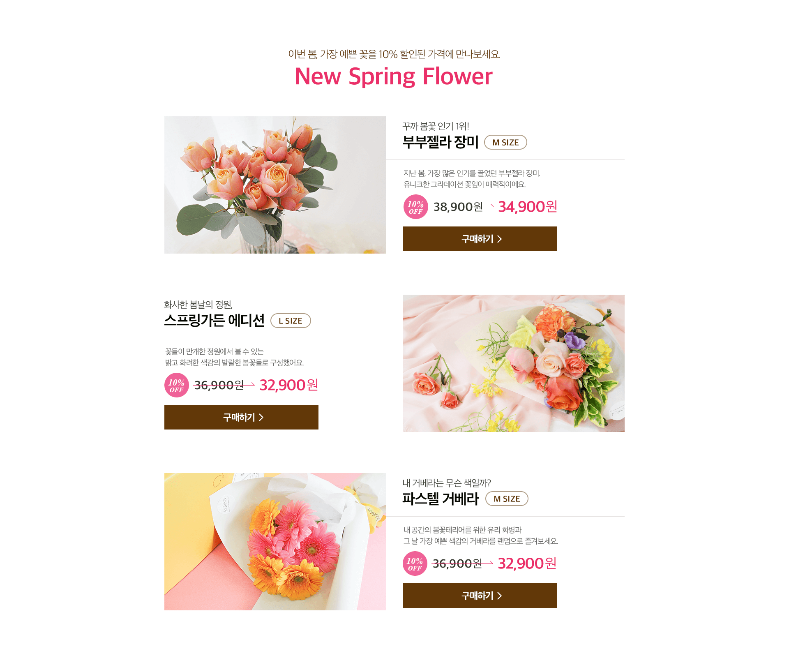Open the 부부젤라 장미 rose bouquet photo
The height and width of the screenshot is (672, 789).
(x=275, y=185)
